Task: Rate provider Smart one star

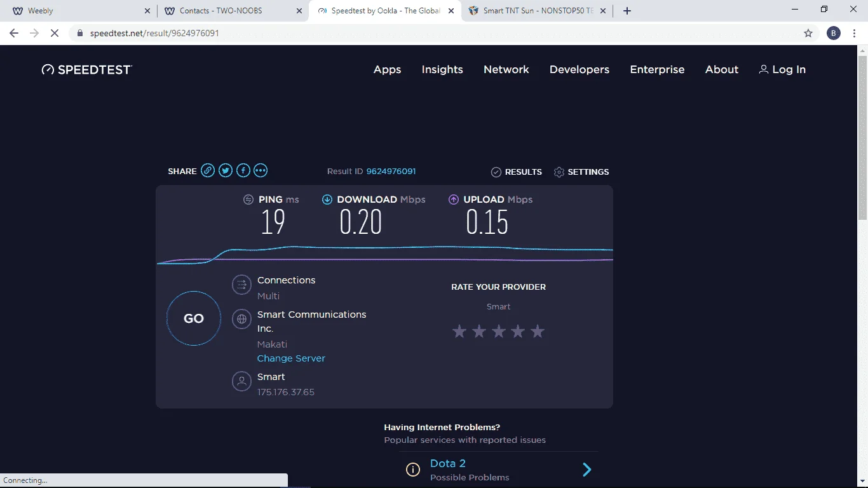Action: [x=459, y=331]
